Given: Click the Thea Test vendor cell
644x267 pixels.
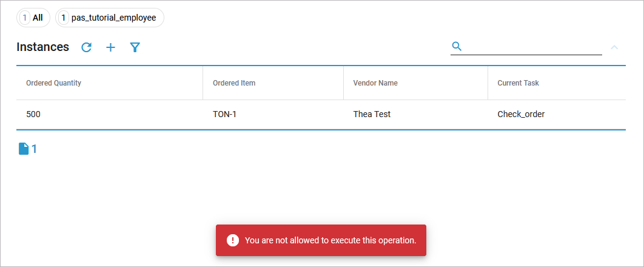Looking at the screenshot, I should (x=372, y=114).
